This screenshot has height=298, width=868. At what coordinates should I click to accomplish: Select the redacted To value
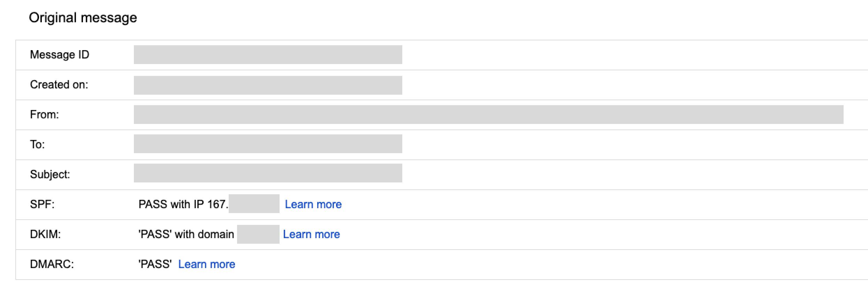pos(268,144)
